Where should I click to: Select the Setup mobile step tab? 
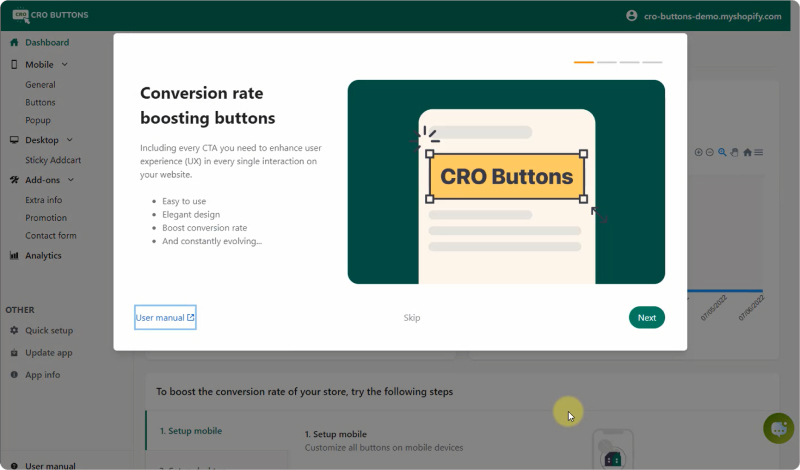tap(191, 431)
